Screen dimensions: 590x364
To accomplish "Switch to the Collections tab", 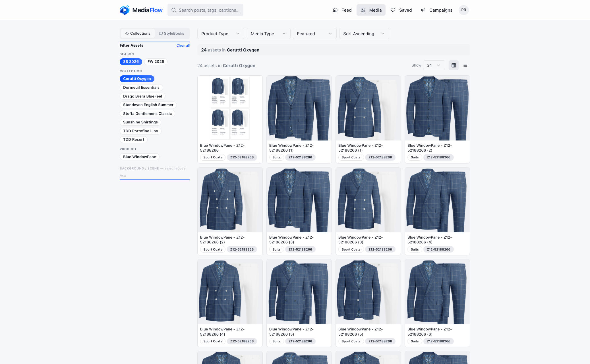I will pyautogui.click(x=138, y=34).
